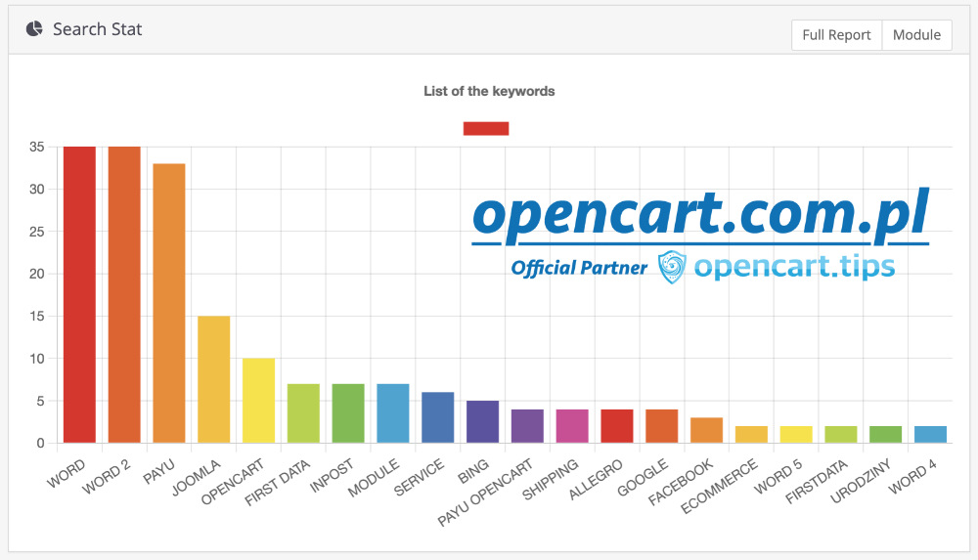The width and height of the screenshot is (978, 560).
Task: Select the SERVICE bar
Action: click(438, 417)
